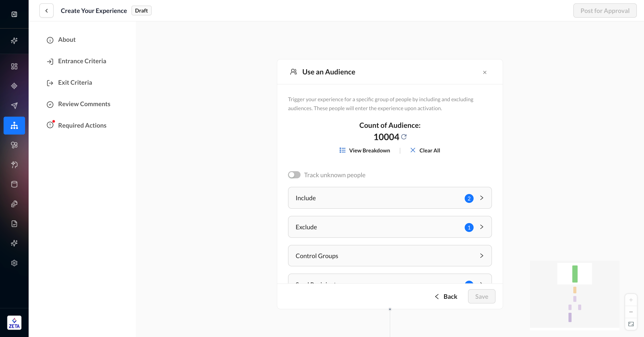This screenshot has height=337, width=644.
Task: Open the settings gear in sidebar
Action: pyautogui.click(x=14, y=263)
